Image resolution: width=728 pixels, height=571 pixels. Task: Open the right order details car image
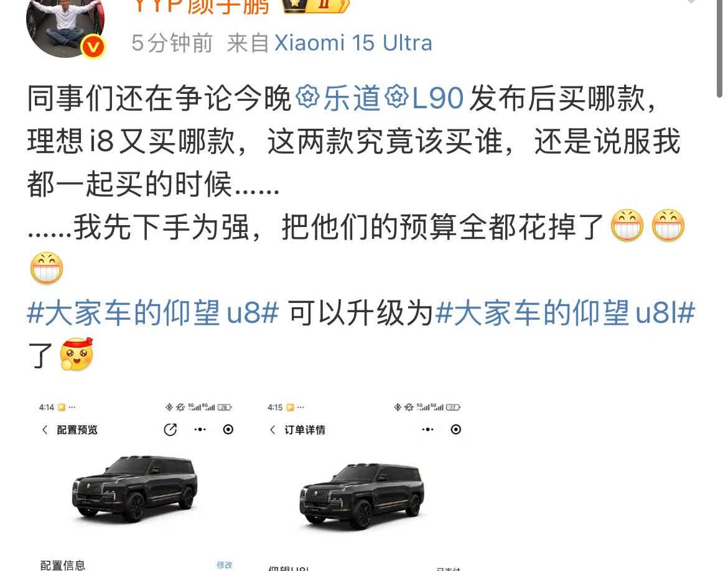pyautogui.click(x=362, y=496)
